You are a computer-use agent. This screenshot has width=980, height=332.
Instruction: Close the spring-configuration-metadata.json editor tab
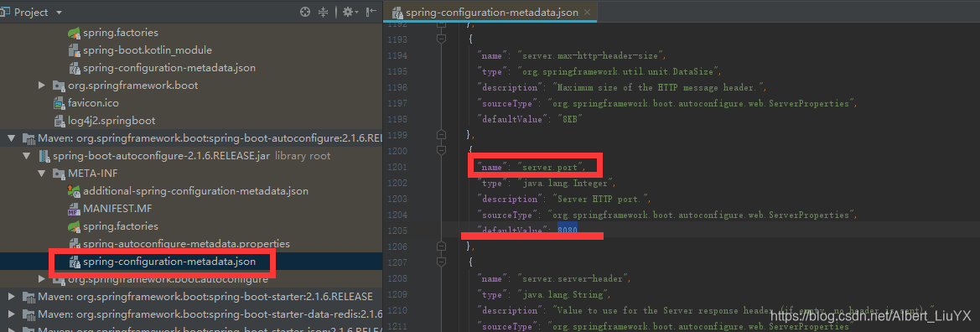pyautogui.click(x=586, y=13)
